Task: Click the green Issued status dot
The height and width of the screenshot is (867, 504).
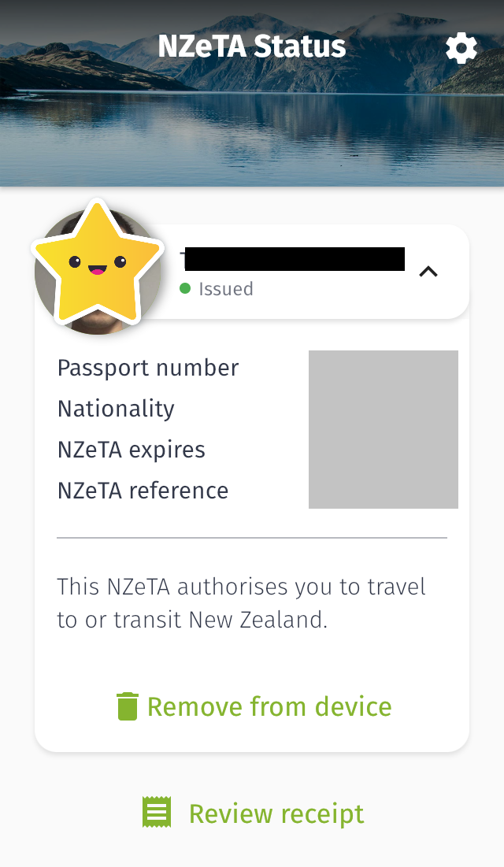Action: (x=185, y=288)
